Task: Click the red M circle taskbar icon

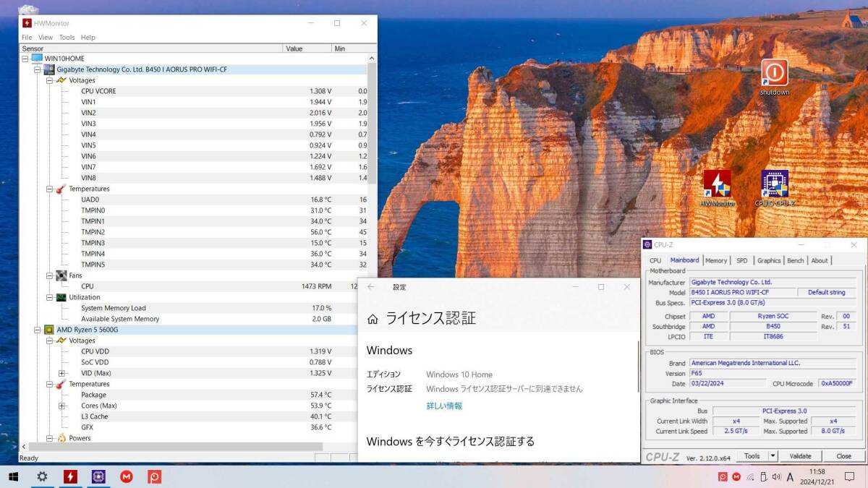Action: coord(127,476)
